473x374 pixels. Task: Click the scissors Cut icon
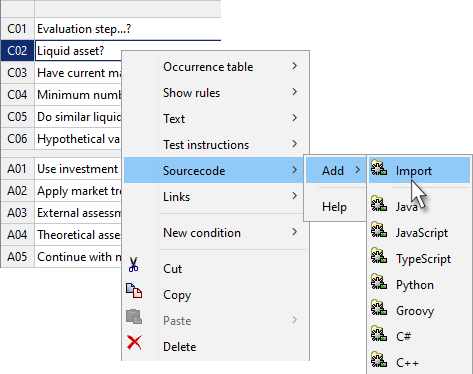tap(134, 265)
